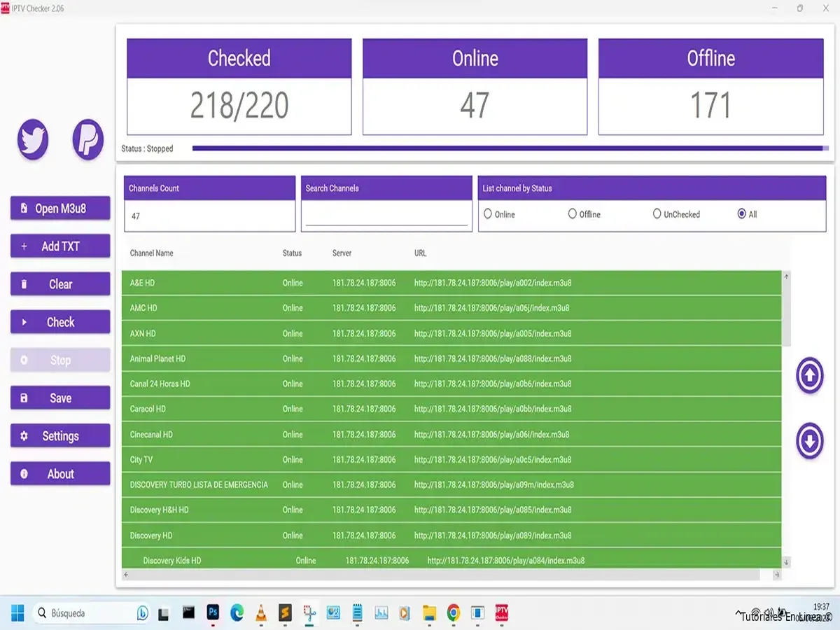This screenshot has width=840, height=630.
Task: Click the Stop button
Action: (60, 360)
